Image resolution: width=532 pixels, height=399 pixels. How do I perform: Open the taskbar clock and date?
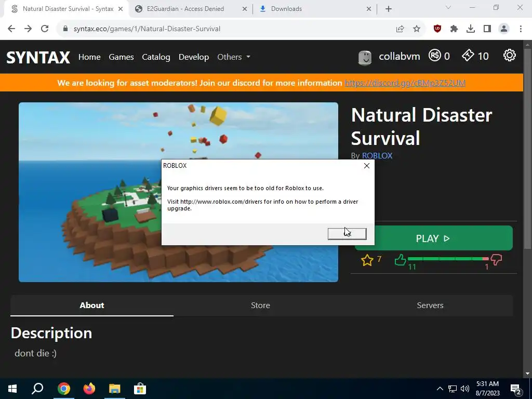pyautogui.click(x=487, y=389)
